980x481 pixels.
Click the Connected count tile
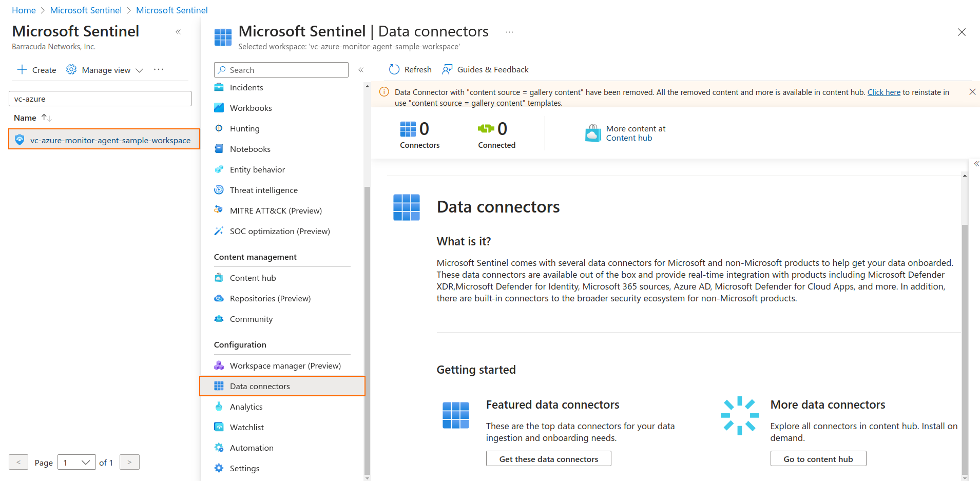click(x=496, y=134)
